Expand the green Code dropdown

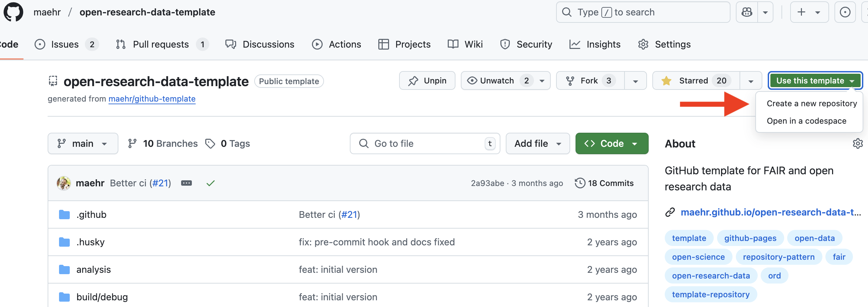(611, 143)
